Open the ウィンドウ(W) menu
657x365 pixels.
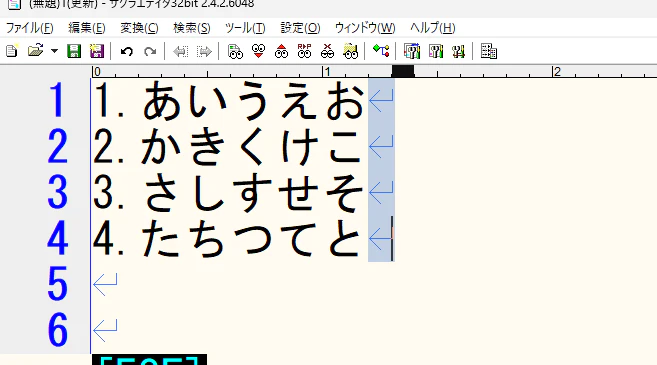tap(365, 28)
